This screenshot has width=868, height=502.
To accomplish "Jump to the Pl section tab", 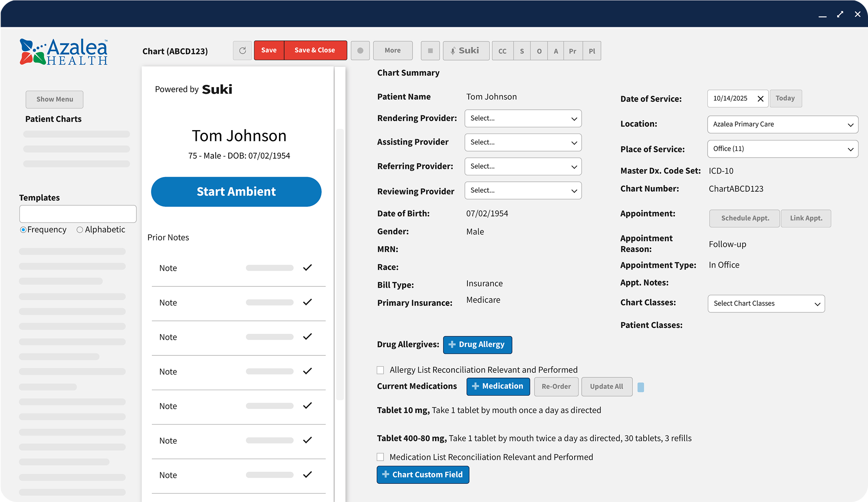I will [592, 51].
